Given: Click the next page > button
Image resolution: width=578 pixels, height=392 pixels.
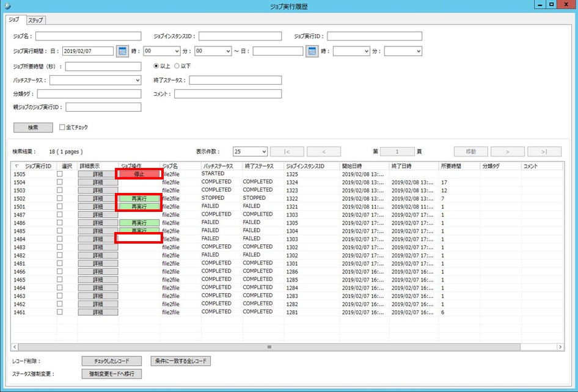Looking at the screenshot, I should [507, 151].
